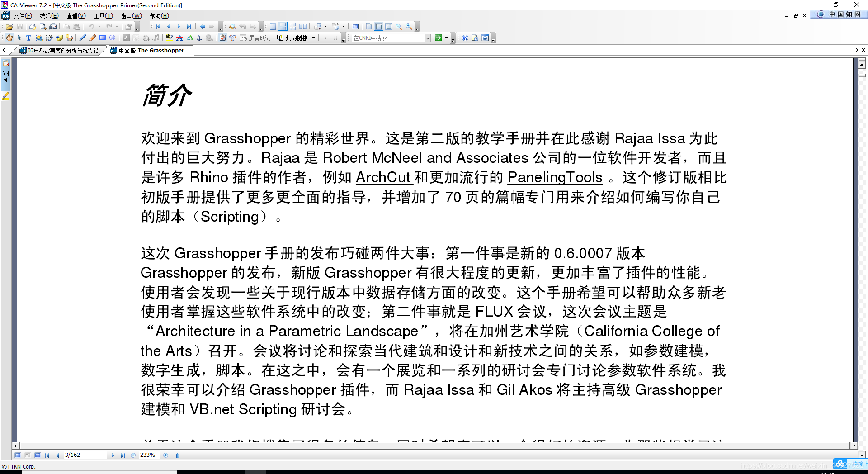868x474 pixels.
Task: Open CNKI search box dropdown
Action: pos(427,38)
